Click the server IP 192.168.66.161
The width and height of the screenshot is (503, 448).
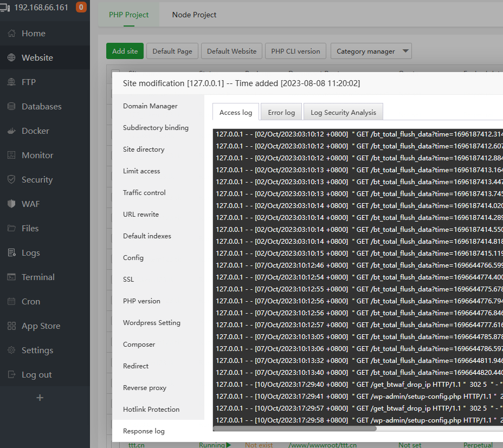point(41,8)
